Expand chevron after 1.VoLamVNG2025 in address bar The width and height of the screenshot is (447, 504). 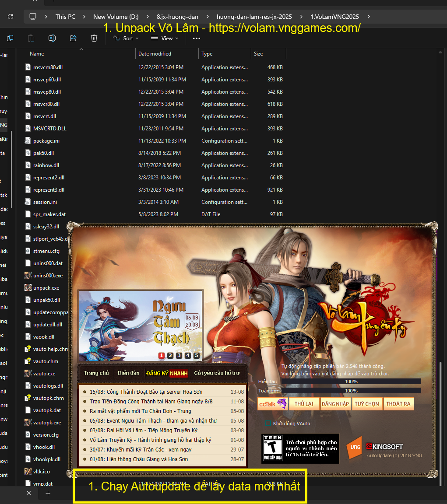(369, 17)
